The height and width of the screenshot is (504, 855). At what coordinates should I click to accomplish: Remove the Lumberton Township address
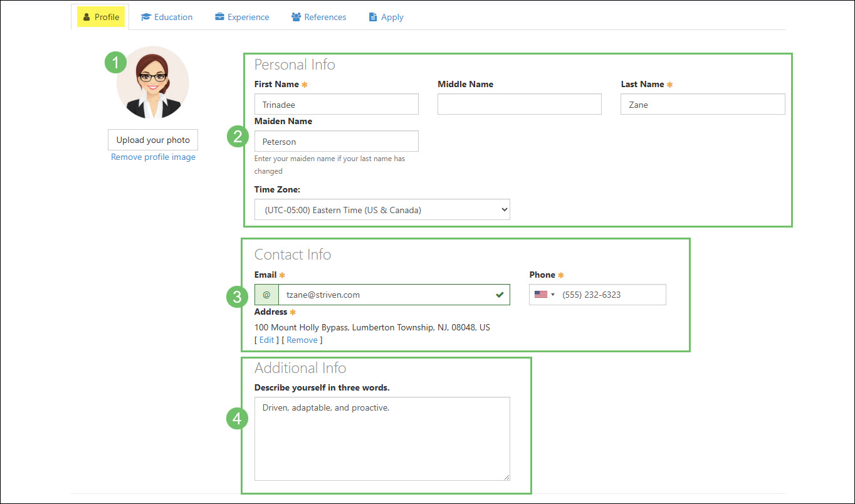[x=302, y=340]
